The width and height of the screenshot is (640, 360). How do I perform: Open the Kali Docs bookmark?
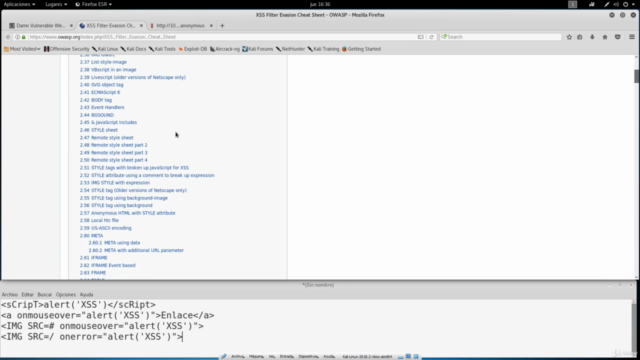133,49
